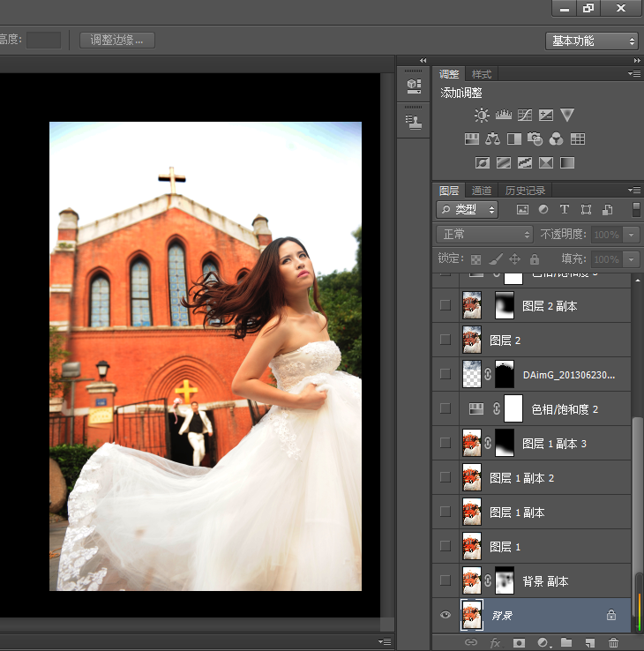644x651 pixels.
Task: Create new fill or adjustment layer
Action: [543, 643]
